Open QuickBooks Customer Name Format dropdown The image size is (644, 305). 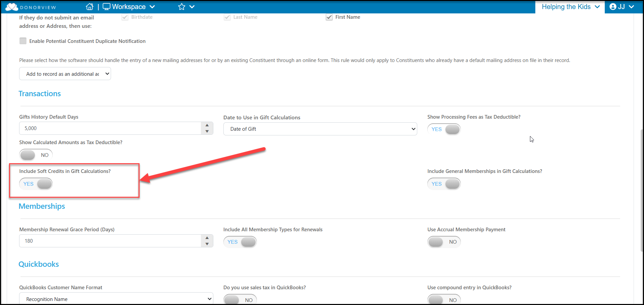(x=116, y=299)
